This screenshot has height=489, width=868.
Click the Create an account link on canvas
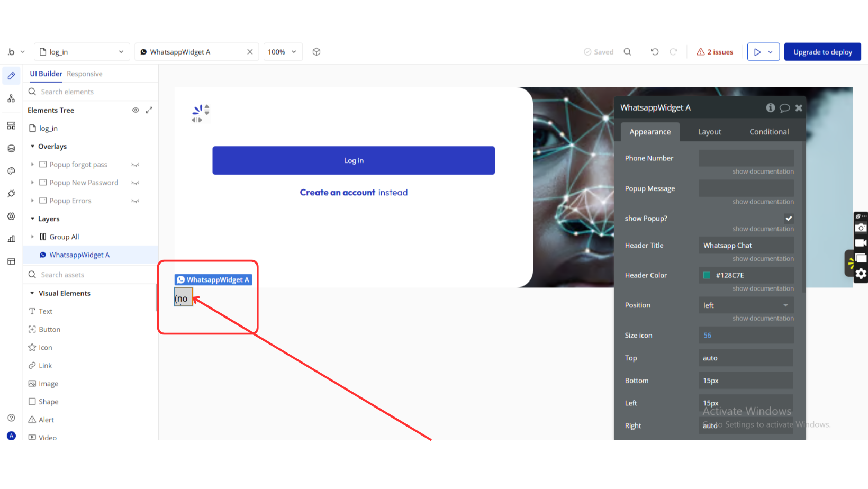[338, 193]
